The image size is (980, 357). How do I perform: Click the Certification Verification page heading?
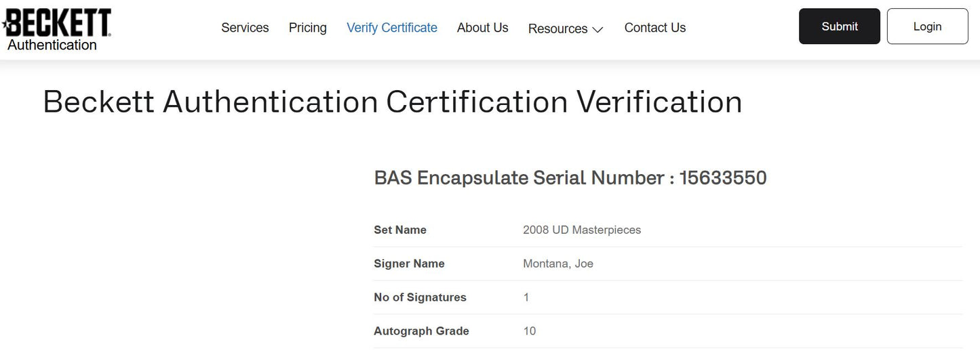point(392,102)
